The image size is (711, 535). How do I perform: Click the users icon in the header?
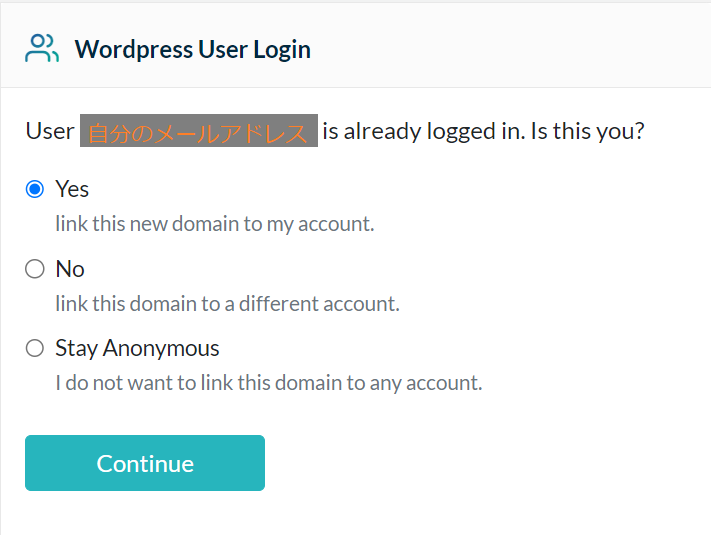coord(42,49)
